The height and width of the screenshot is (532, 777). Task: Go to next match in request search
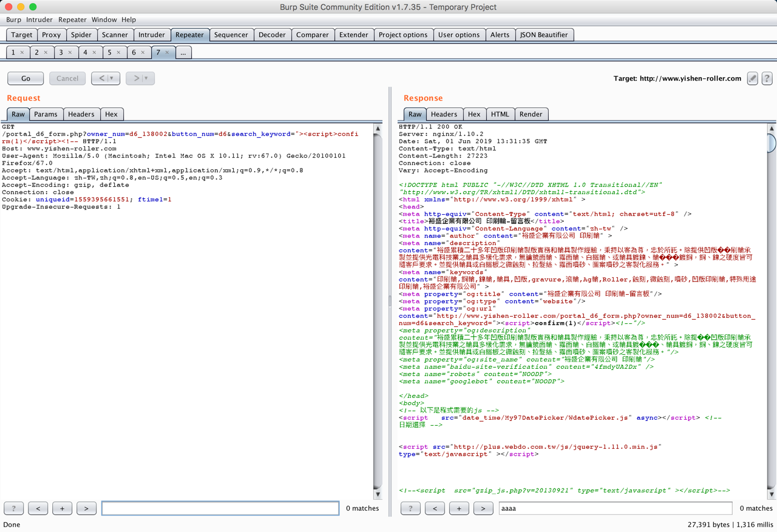click(x=86, y=508)
